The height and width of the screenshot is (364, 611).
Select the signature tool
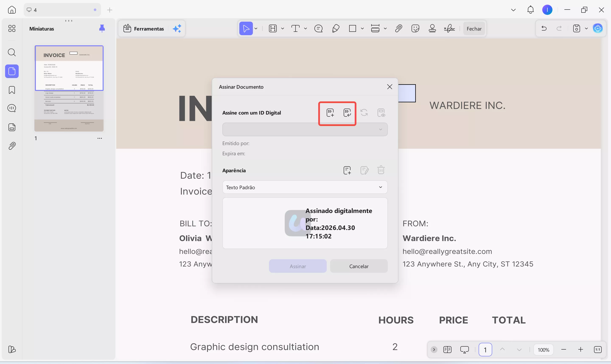[449, 28]
